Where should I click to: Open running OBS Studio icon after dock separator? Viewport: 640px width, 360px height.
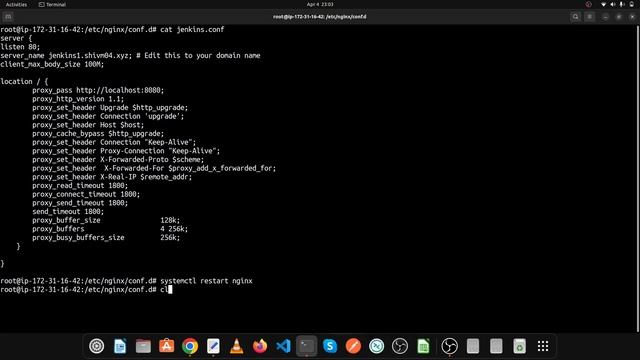pos(449,346)
